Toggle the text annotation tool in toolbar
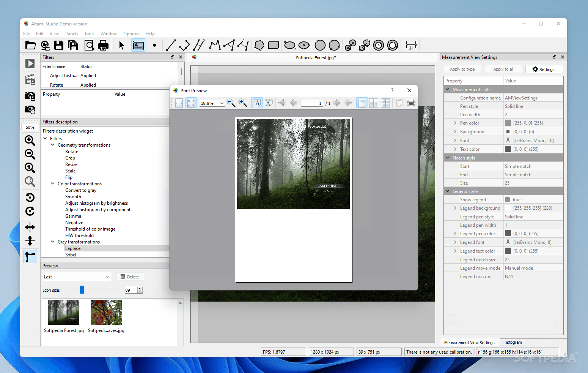588x373 pixels. pos(138,46)
